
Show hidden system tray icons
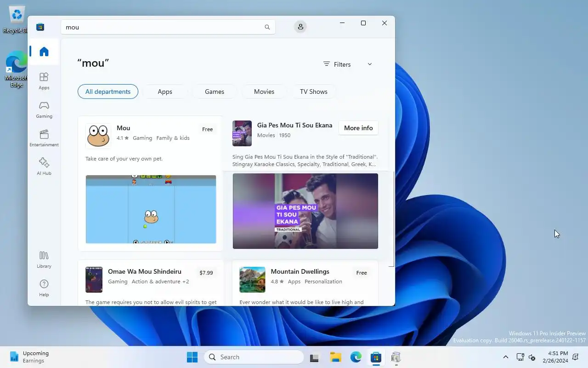pyautogui.click(x=506, y=357)
